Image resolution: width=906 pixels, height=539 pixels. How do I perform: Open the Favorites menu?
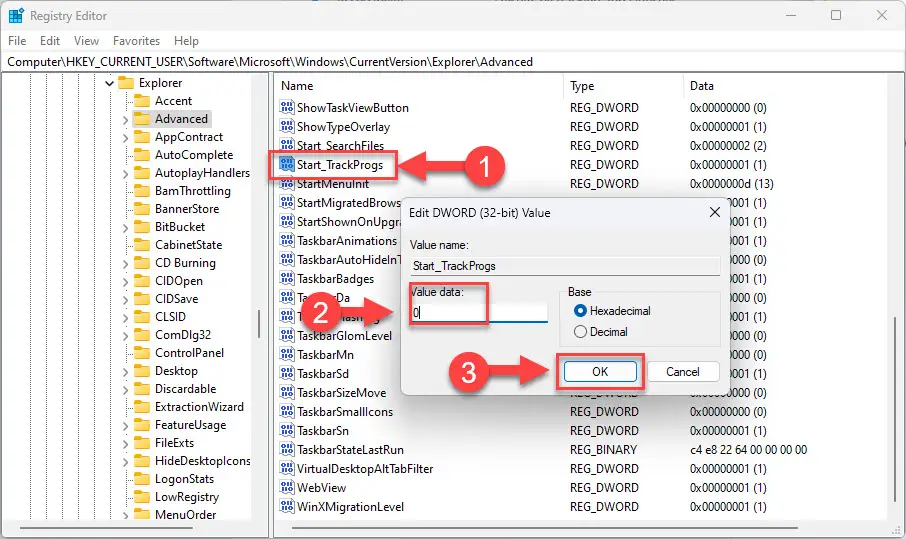coord(136,41)
